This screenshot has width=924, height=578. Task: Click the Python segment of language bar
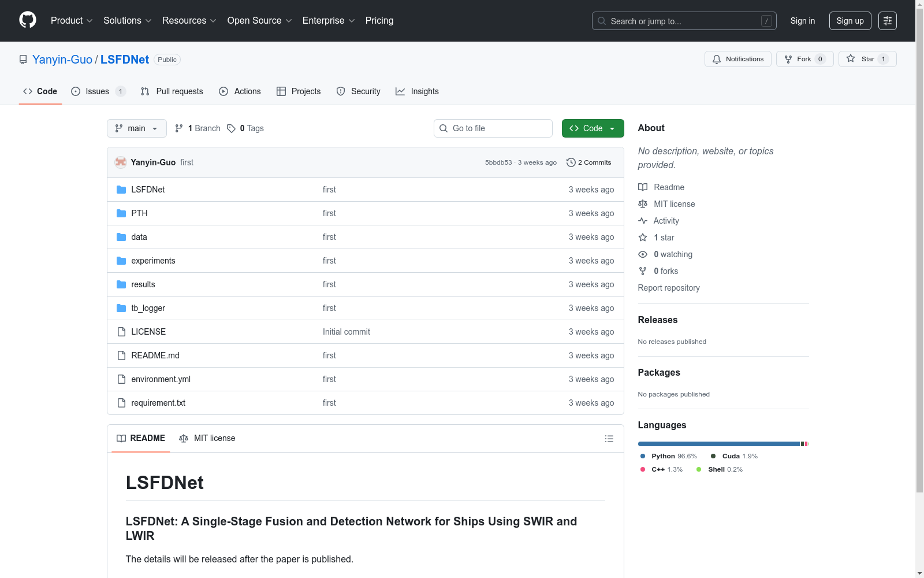719,444
